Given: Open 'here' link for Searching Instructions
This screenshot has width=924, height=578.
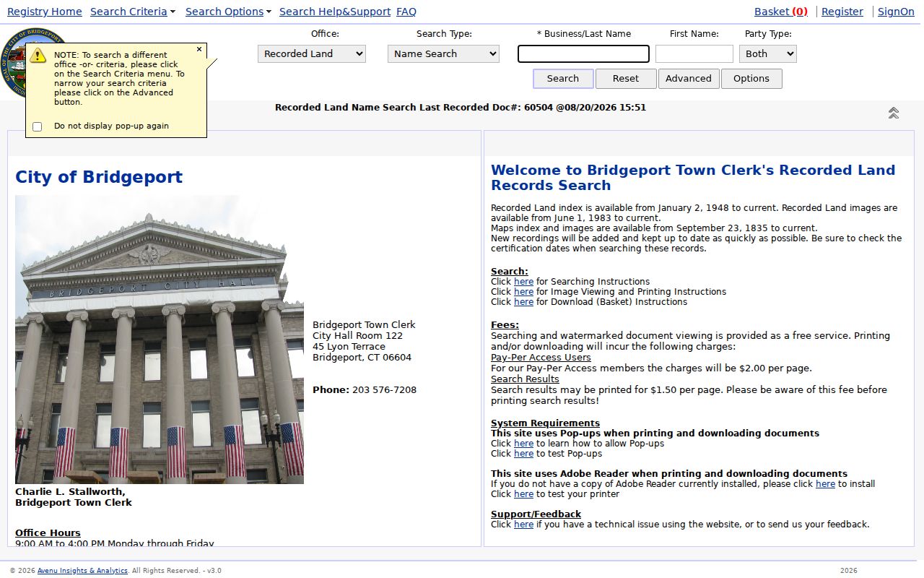Looking at the screenshot, I should pyautogui.click(x=523, y=282).
